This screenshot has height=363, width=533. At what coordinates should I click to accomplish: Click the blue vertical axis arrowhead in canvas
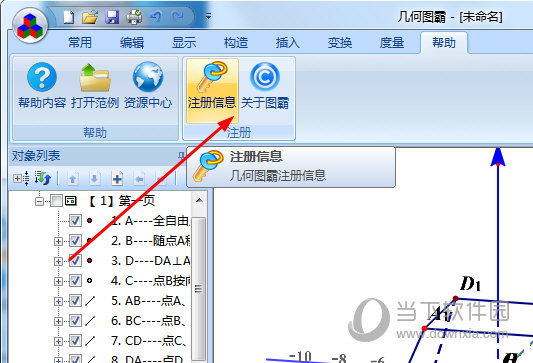(498, 157)
